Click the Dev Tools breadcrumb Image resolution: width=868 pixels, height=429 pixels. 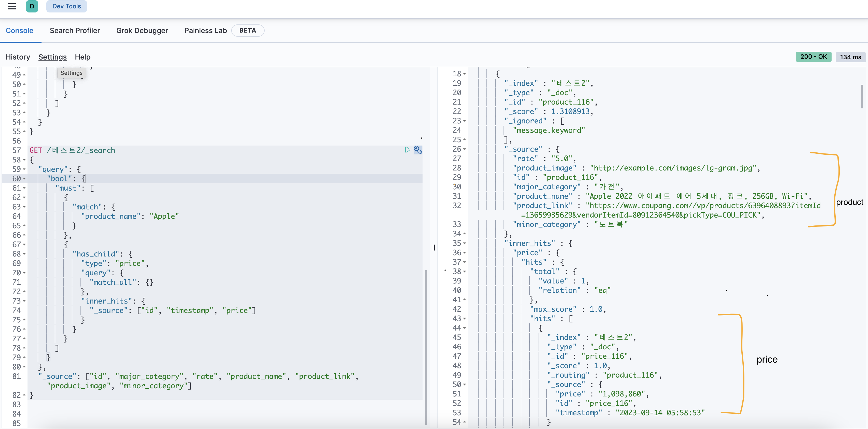tap(67, 6)
